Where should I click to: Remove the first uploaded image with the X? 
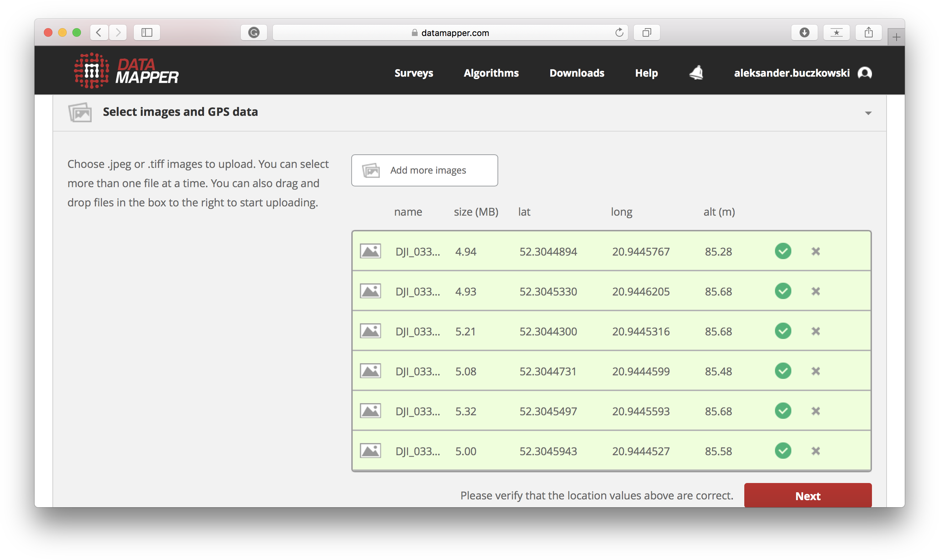coord(816,251)
